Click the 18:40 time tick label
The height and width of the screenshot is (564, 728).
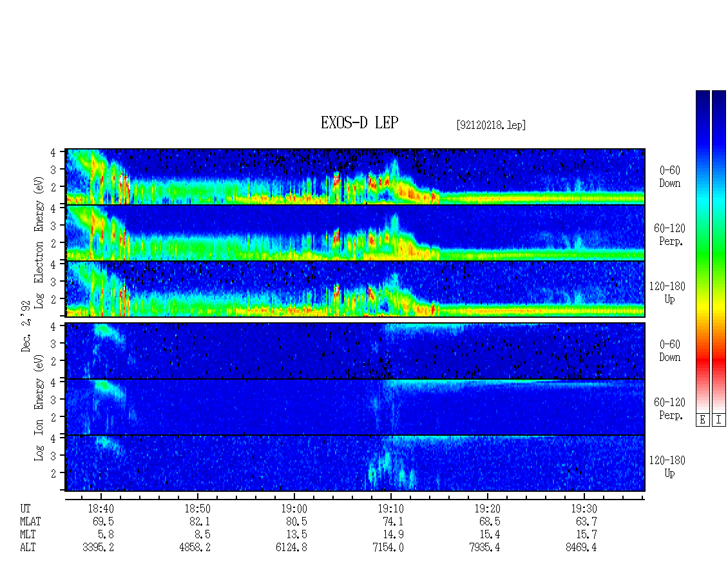101,509
